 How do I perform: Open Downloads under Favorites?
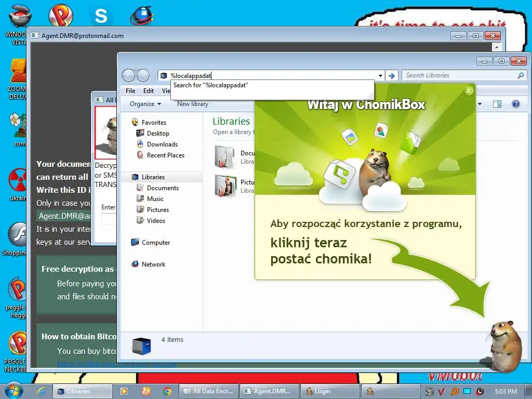[x=162, y=144]
